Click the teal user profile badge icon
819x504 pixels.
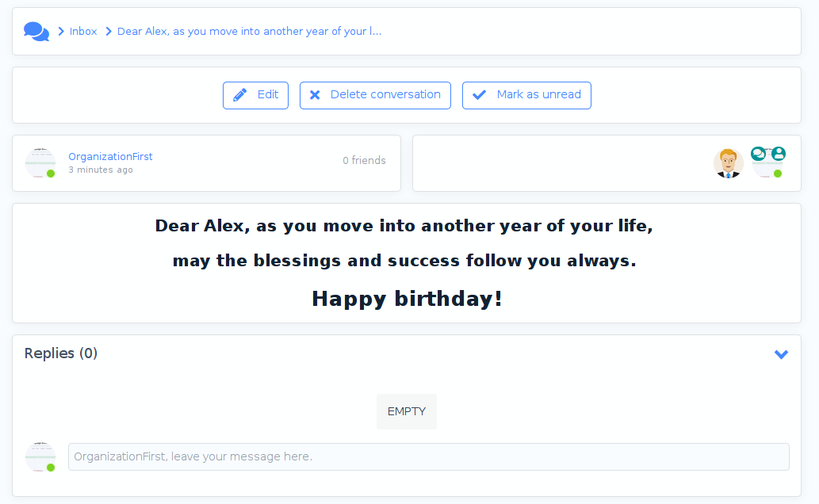[779, 154]
